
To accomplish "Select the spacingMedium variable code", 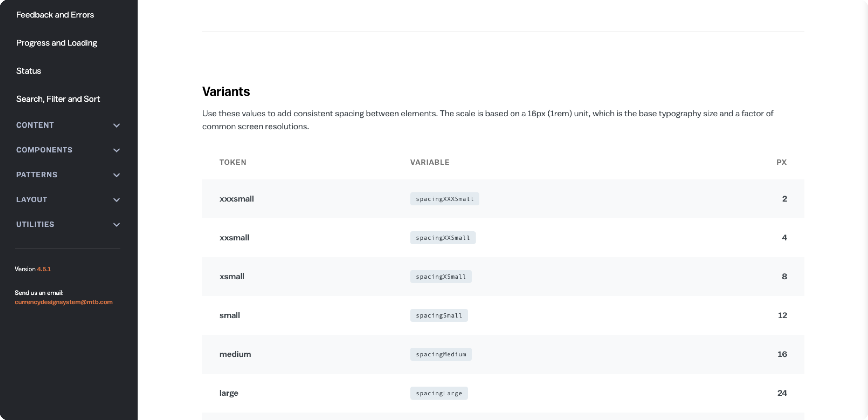I will (x=440, y=354).
